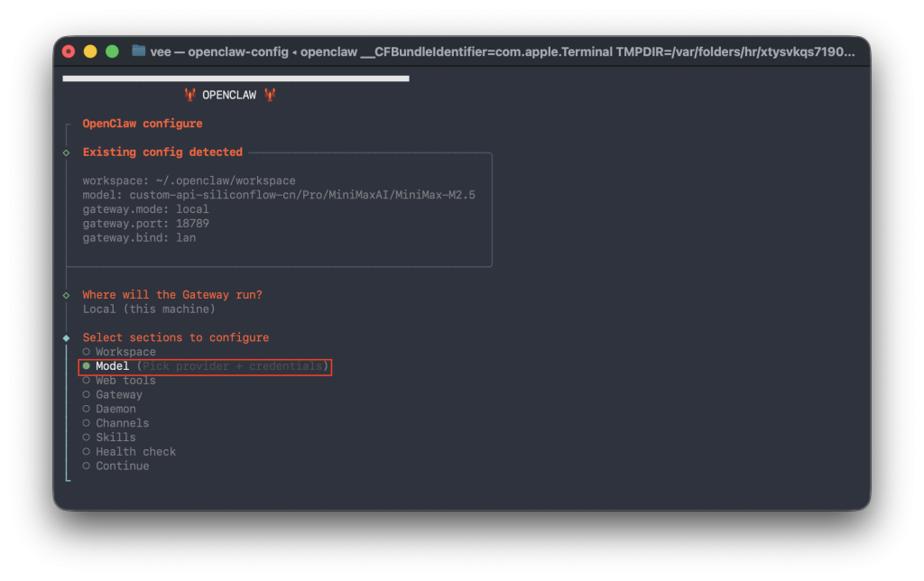924x581 pixels.
Task: Click the green full-screen window button
Action: (112, 51)
